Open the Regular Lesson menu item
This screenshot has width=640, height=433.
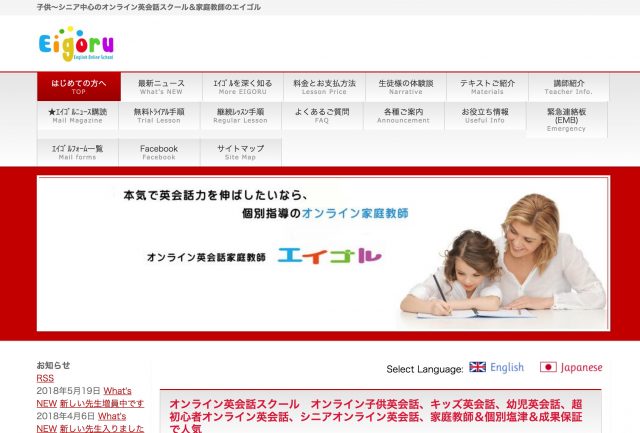tap(240, 115)
